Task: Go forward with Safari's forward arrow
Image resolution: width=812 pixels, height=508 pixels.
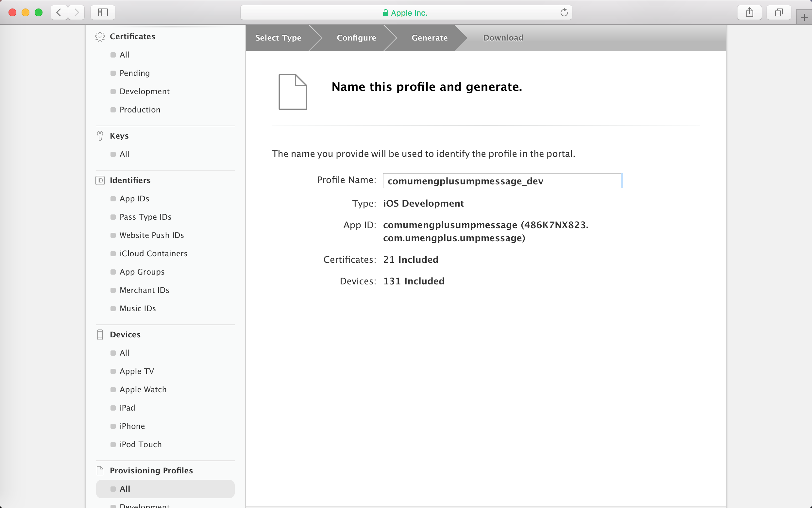Action: (76, 13)
